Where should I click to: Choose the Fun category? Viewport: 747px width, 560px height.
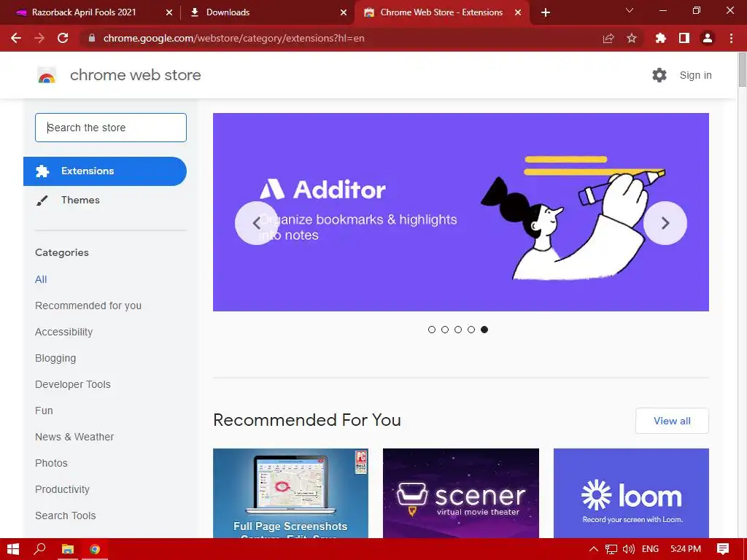click(44, 411)
